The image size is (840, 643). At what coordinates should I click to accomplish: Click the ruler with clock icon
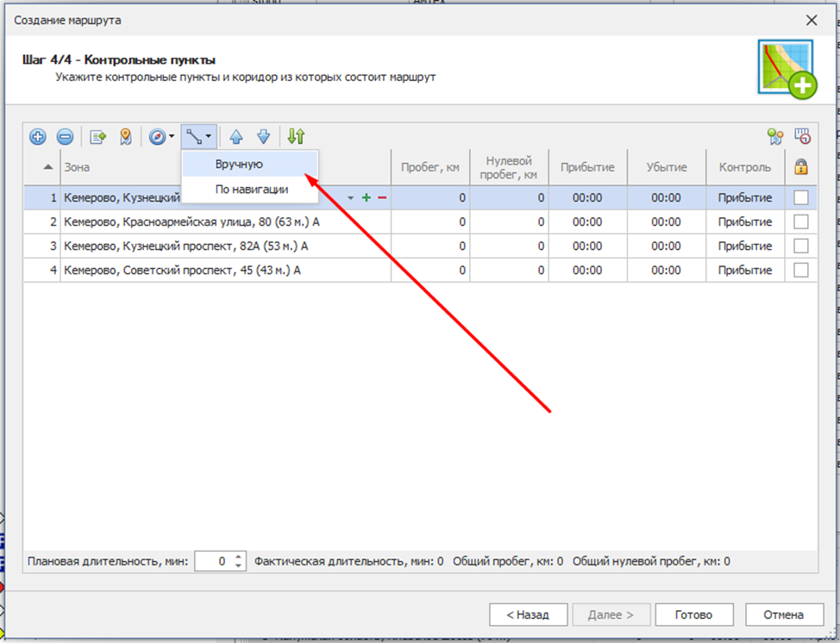[803, 136]
